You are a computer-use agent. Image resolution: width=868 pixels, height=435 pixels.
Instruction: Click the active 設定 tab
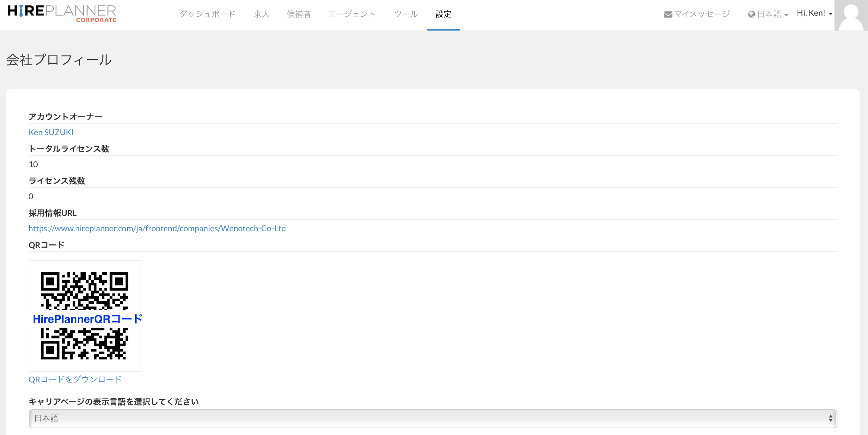pos(443,14)
